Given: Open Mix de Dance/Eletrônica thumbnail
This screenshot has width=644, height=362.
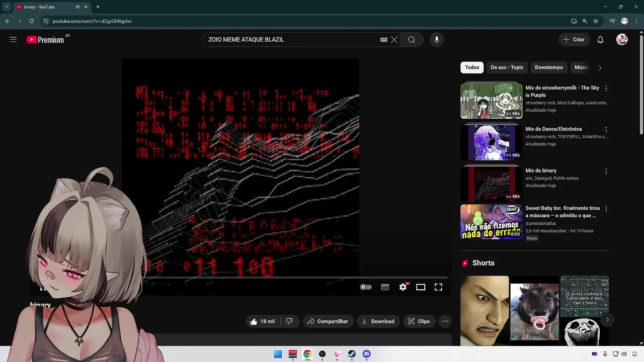Looking at the screenshot, I should (x=492, y=142).
